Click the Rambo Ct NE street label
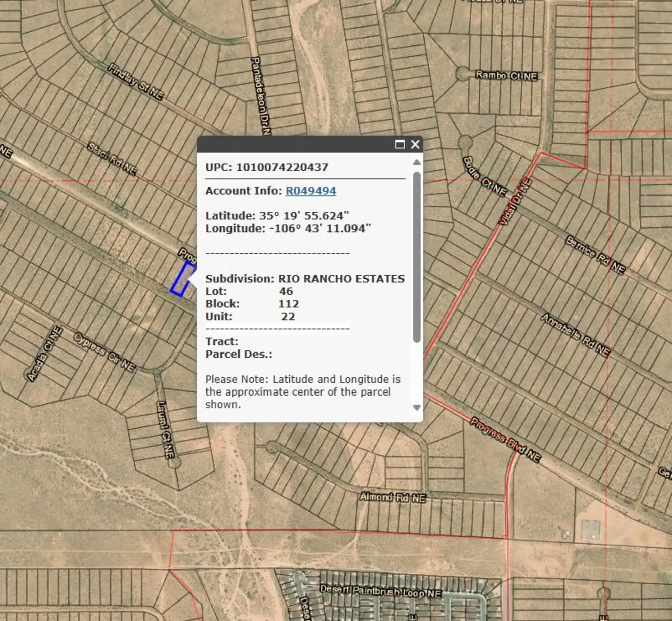Image resolution: width=672 pixels, height=621 pixels. pyautogui.click(x=506, y=76)
